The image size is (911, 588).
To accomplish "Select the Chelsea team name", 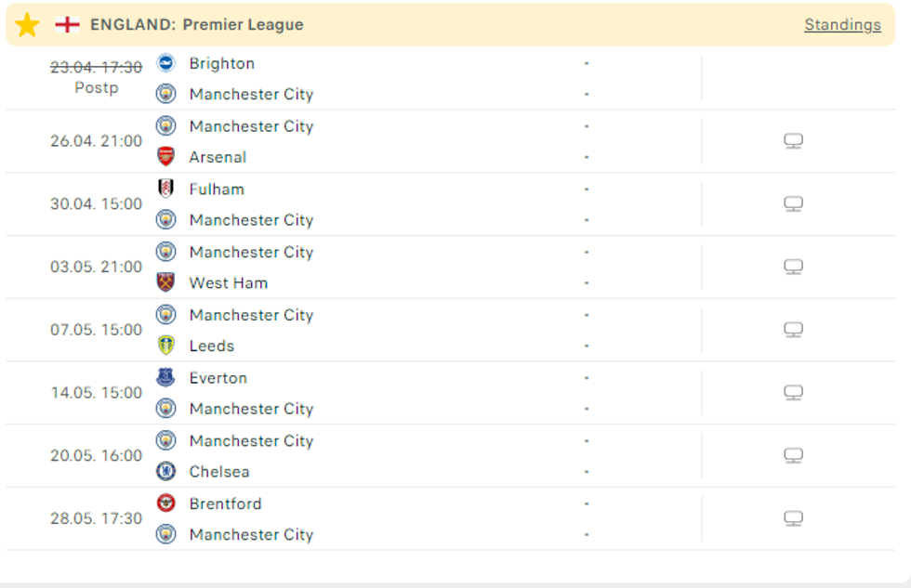I will pyautogui.click(x=219, y=472).
